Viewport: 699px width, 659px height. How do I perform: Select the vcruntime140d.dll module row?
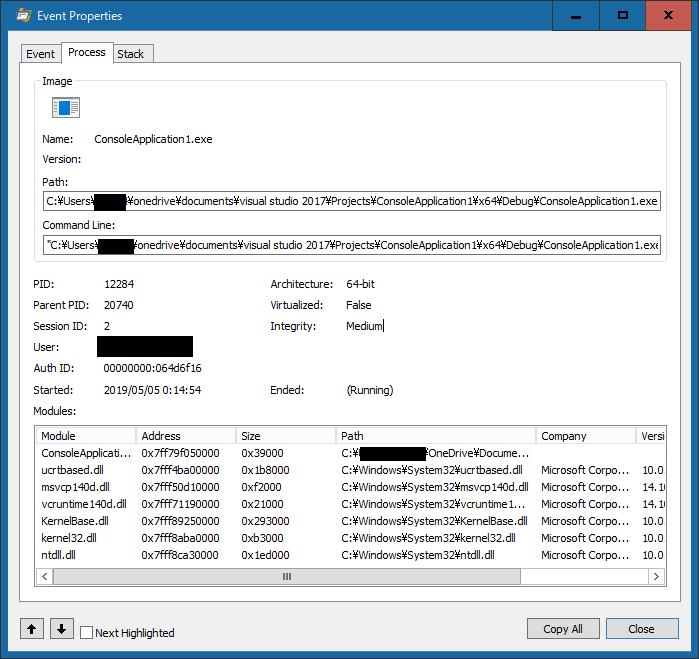coord(350,504)
